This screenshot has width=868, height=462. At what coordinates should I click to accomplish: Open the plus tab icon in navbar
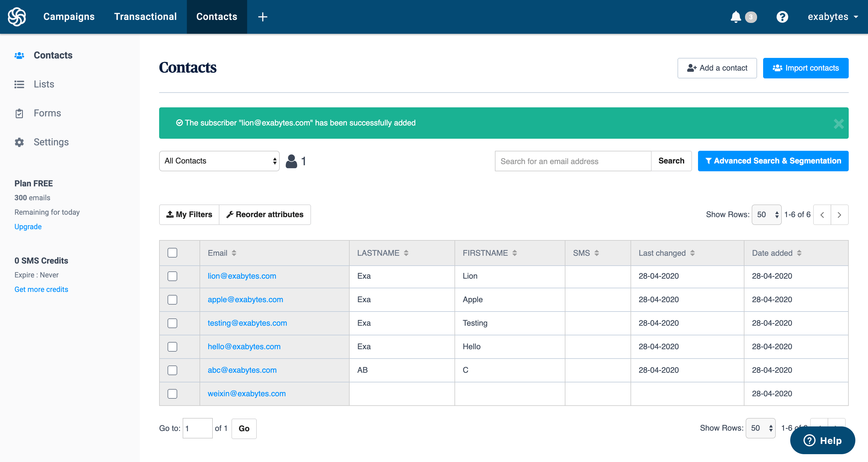263,17
